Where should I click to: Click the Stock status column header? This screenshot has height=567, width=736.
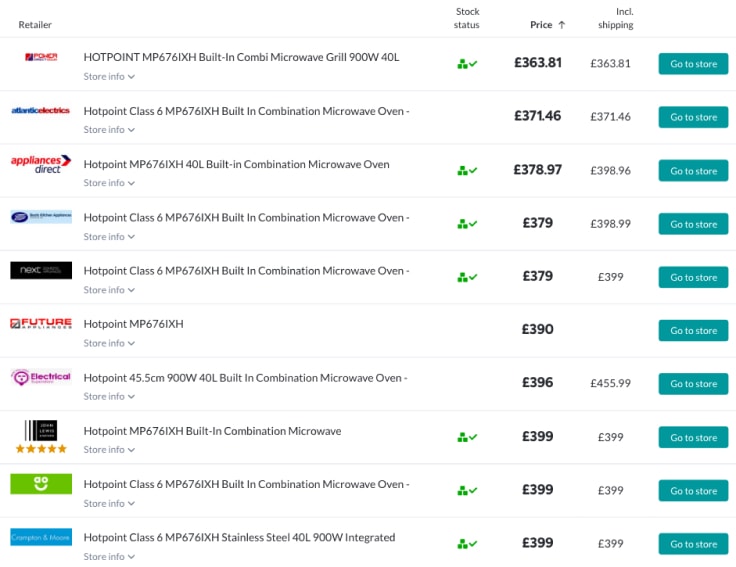click(x=467, y=18)
